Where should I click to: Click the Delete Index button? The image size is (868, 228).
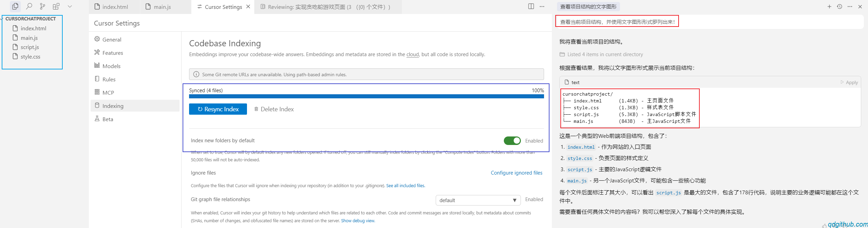click(274, 109)
